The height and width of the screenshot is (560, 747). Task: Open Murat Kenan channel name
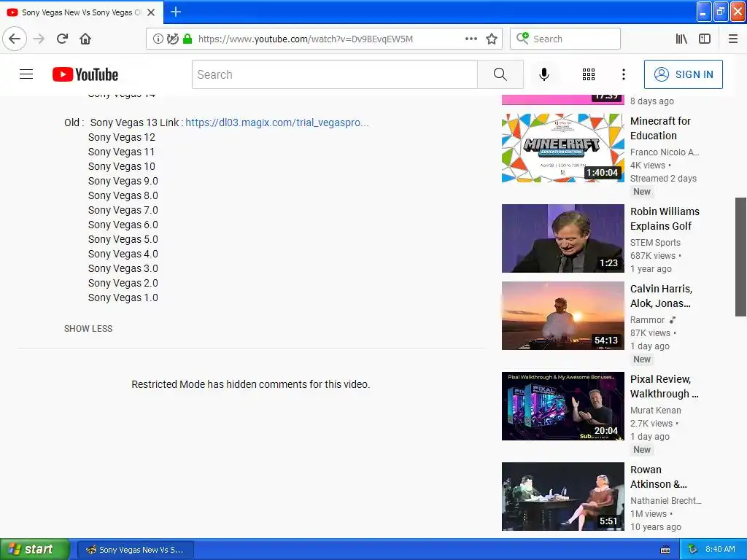point(656,410)
